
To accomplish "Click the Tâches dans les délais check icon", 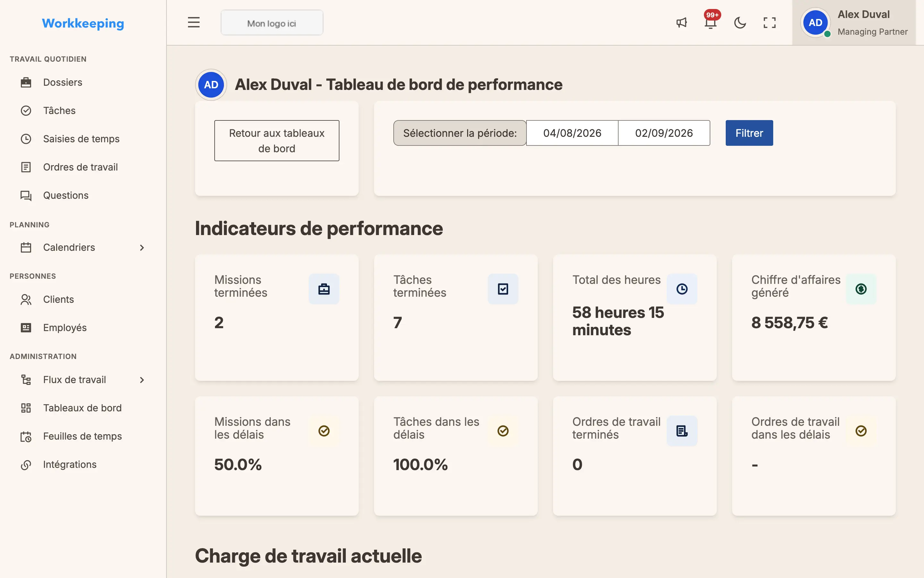I will pyautogui.click(x=503, y=431).
